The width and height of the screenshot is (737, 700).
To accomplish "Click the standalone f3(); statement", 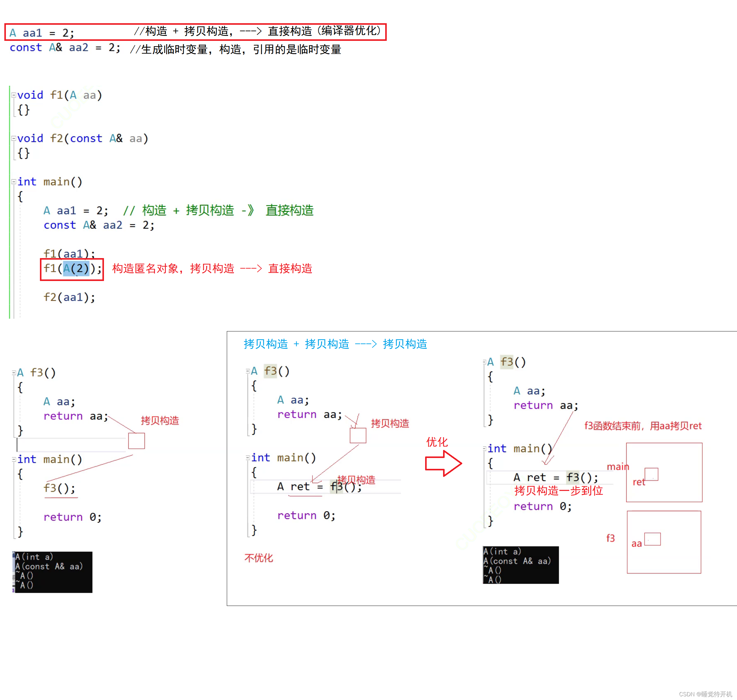I will (x=60, y=488).
